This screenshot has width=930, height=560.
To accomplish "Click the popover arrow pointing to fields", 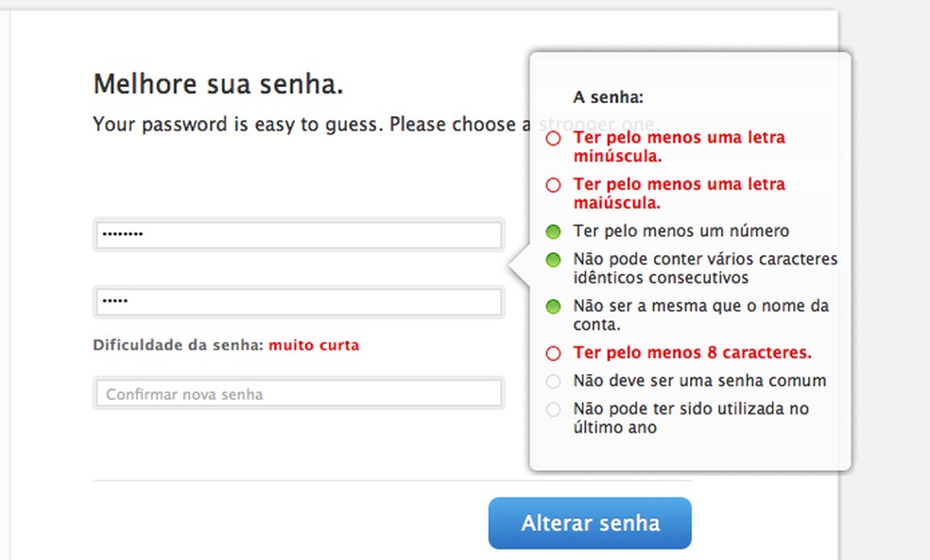I will coord(519,268).
